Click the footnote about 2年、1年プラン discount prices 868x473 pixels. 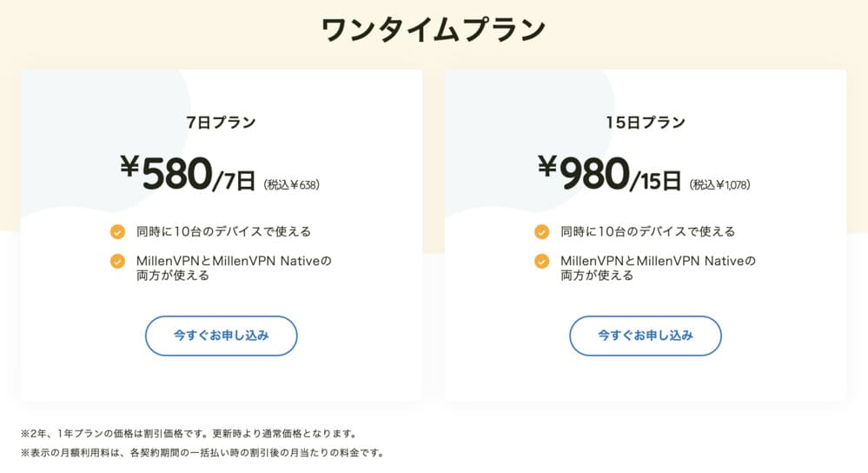click(190, 434)
